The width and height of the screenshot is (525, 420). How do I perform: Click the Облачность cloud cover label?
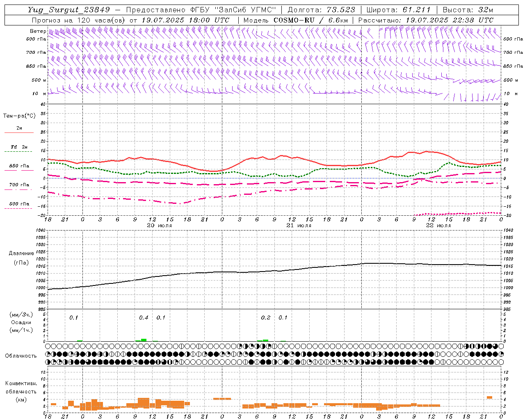click(21, 356)
